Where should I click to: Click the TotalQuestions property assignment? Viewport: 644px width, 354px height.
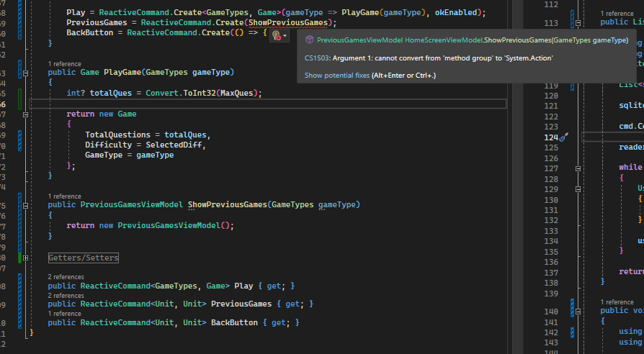click(x=148, y=135)
